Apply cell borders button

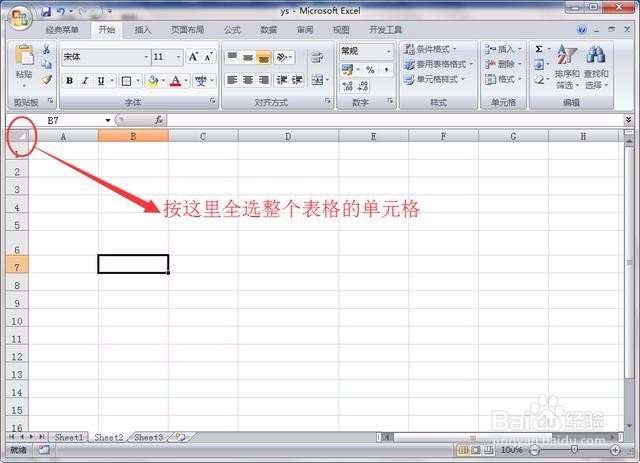coord(127,81)
